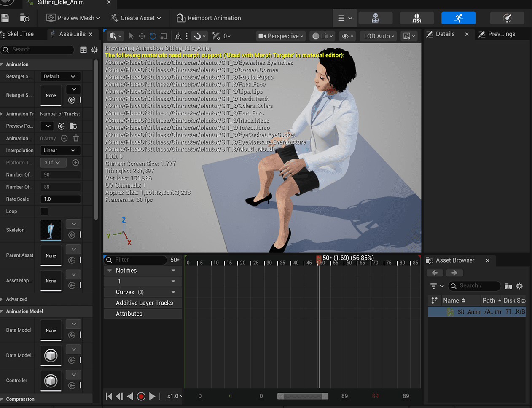Click the record animation button
Image resolution: width=532 pixels, height=408 pixels.
pyautogui.click(x=141, y=396)
